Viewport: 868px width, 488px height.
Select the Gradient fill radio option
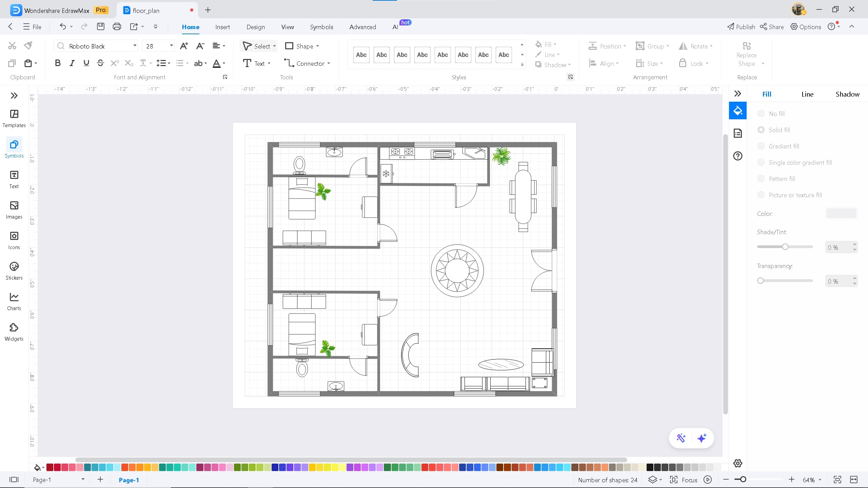761,146
